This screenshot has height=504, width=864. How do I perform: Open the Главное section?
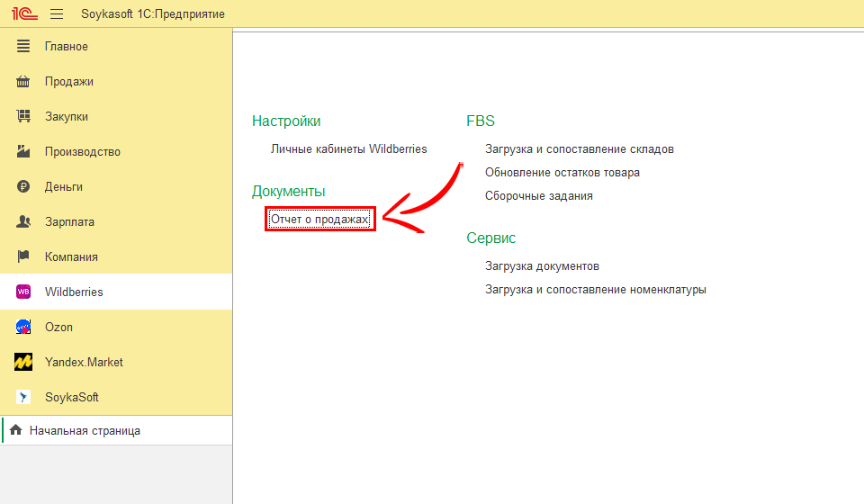coord(116,46)
